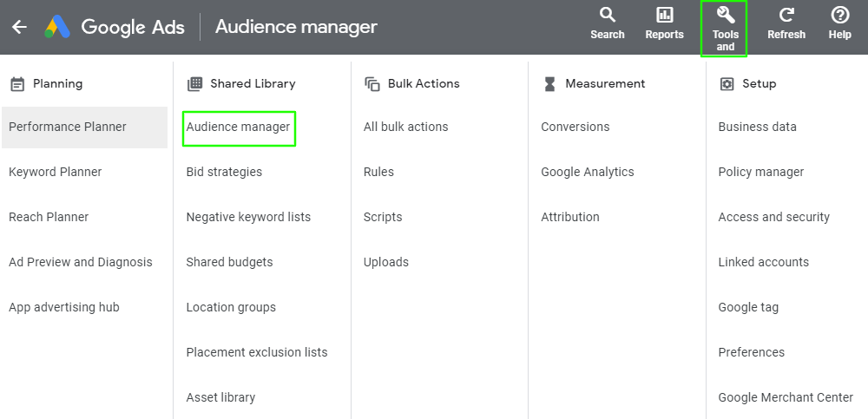Open Scripts
The height and width of the screenshot is (419, 868).
[x=383, y=217]
